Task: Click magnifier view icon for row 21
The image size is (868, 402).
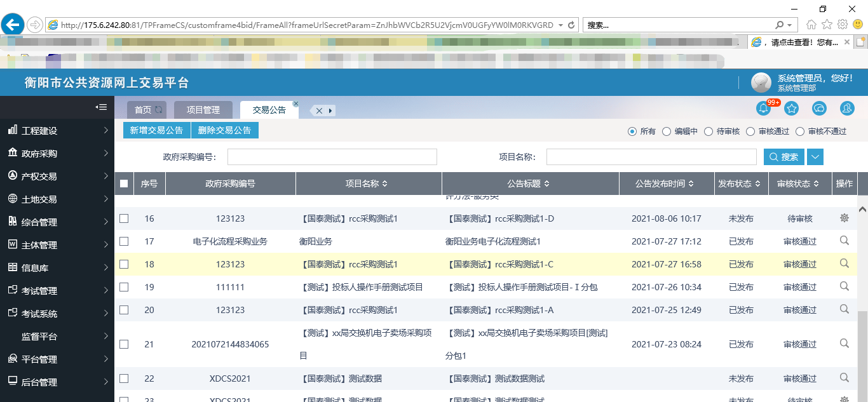Action: (x=844, y=344)
